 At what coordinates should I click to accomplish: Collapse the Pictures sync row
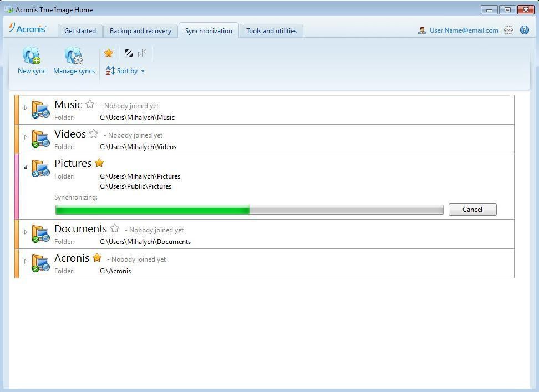[26, 167]
